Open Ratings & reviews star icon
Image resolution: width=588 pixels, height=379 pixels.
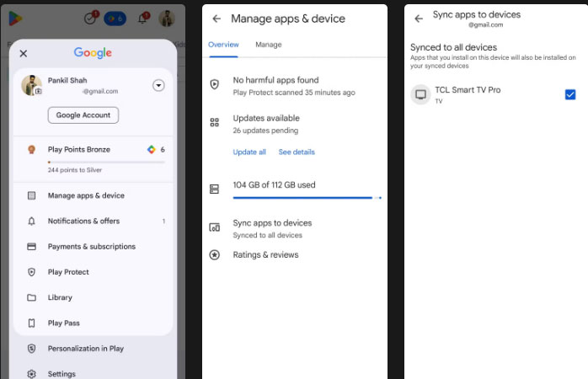point(215,255)
